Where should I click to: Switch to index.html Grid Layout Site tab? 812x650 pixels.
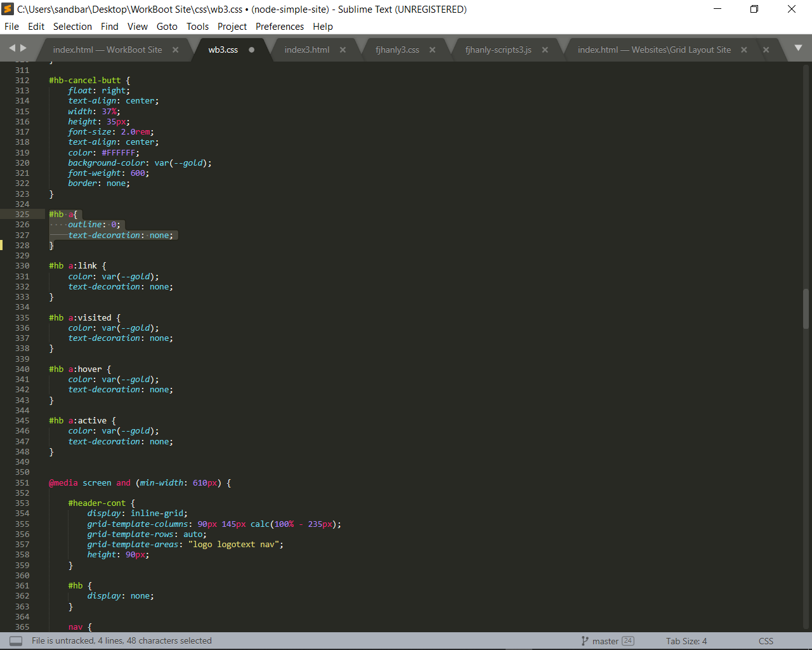pos(653,50)
